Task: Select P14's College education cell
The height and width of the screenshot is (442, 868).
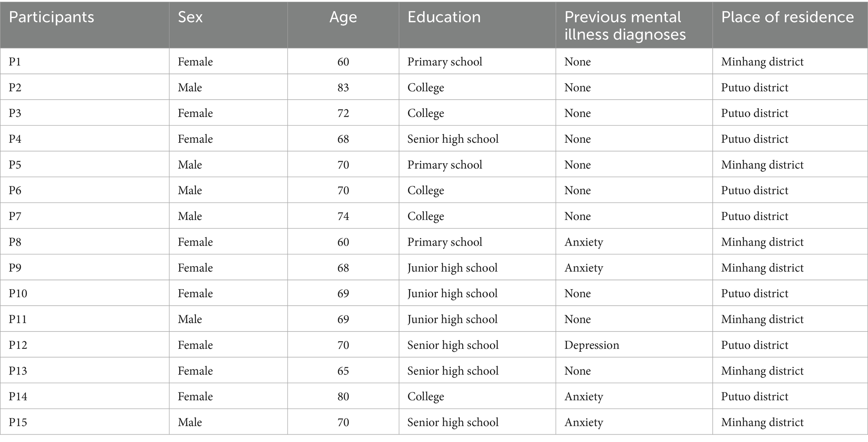Action: (x=426, y=396)
